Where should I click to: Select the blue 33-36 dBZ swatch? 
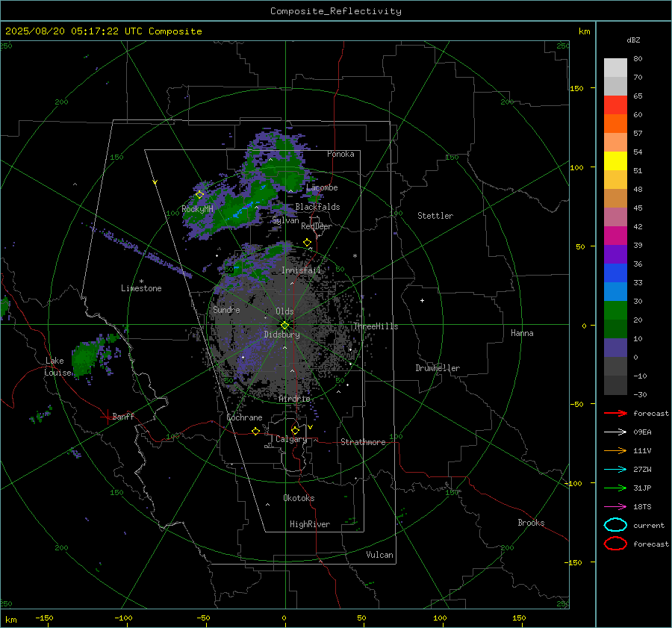click(615, 273)
